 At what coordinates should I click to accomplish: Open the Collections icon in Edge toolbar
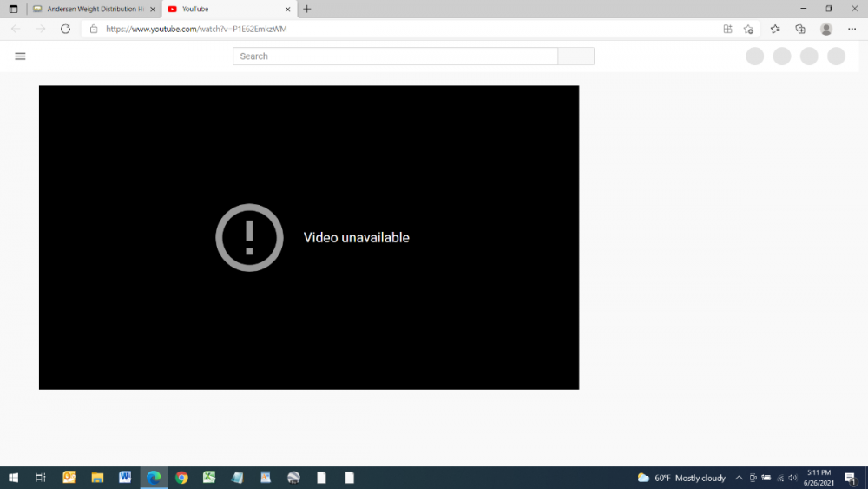(800, 29)
